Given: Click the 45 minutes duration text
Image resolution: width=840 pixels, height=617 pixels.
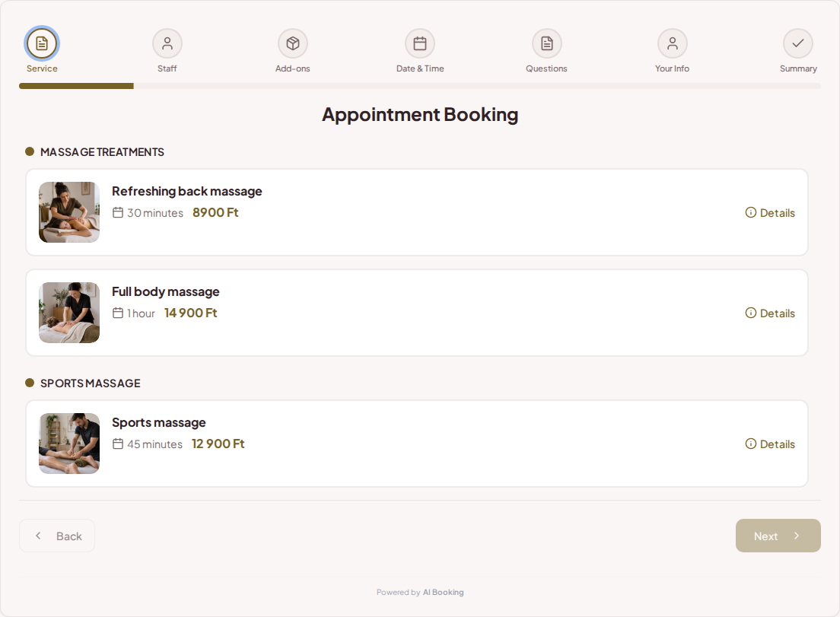Looking at the screenshot, I should 154,444.
